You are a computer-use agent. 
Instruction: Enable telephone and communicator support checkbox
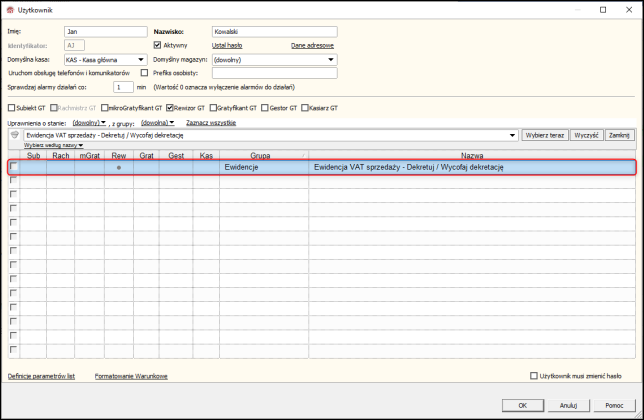(x=144, y=73)
